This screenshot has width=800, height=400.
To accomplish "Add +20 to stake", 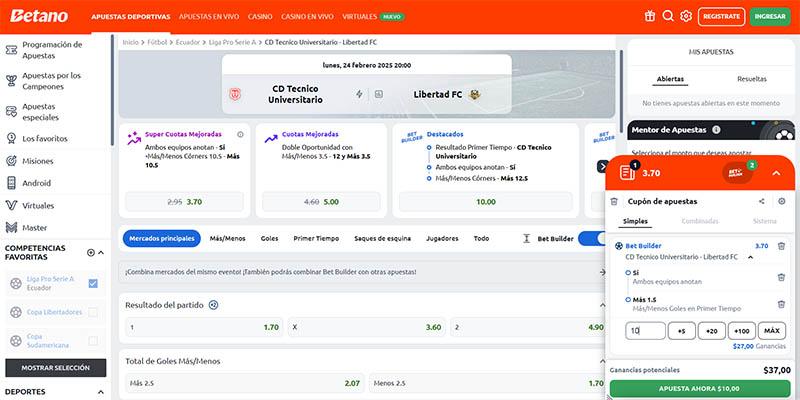I will point(712,331).
